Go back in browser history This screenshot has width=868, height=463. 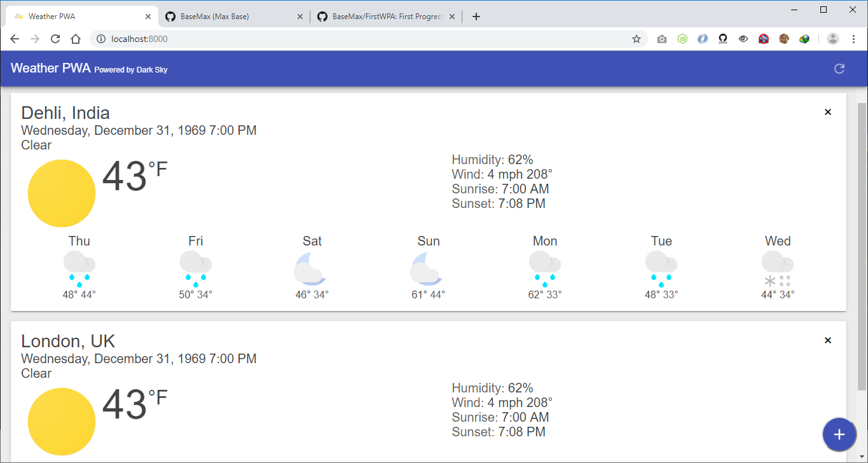pyautogui.click(x=15, y=39)
